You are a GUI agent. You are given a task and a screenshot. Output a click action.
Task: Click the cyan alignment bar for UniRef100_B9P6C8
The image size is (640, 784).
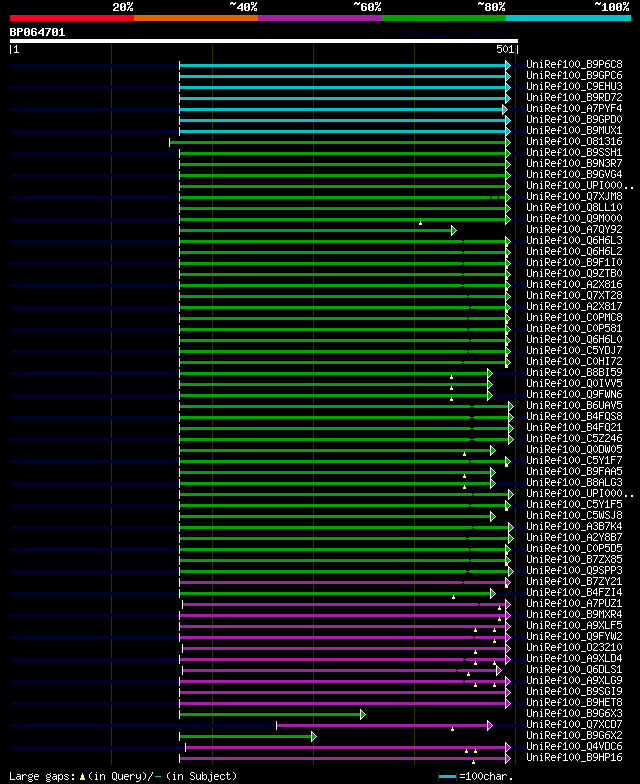(342, 66)
